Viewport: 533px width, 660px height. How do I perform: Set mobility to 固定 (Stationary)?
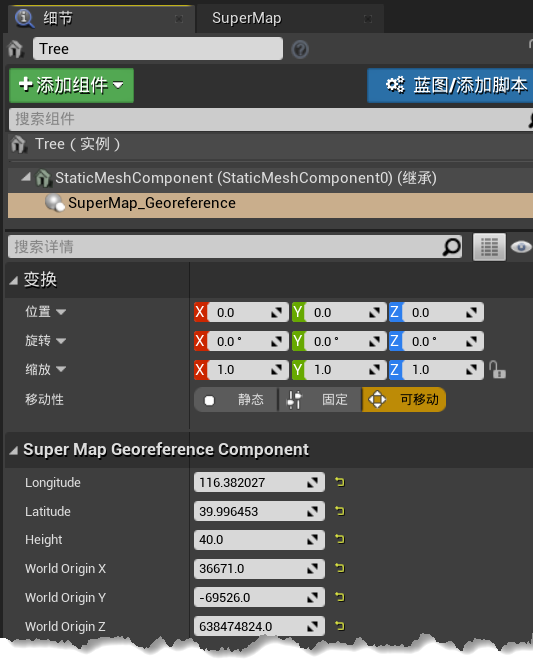point(320,399)
